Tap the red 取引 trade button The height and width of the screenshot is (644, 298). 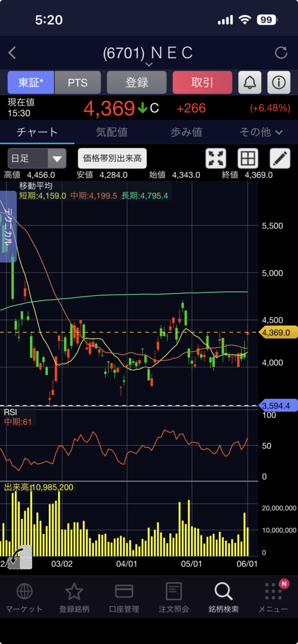(x=202, y=83)
